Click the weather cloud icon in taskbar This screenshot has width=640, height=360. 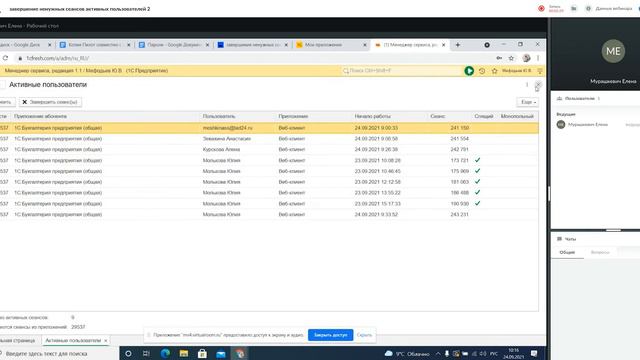[388, 353]
